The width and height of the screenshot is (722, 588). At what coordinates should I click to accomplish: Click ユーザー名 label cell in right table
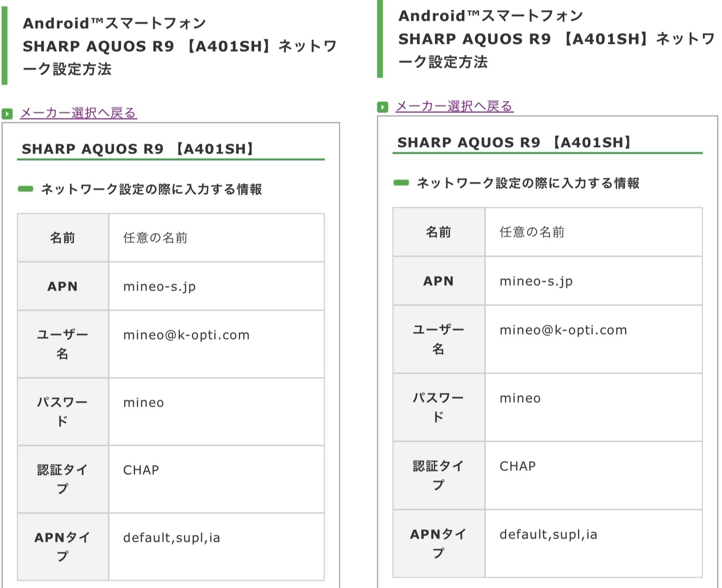[x=438, y=339]
